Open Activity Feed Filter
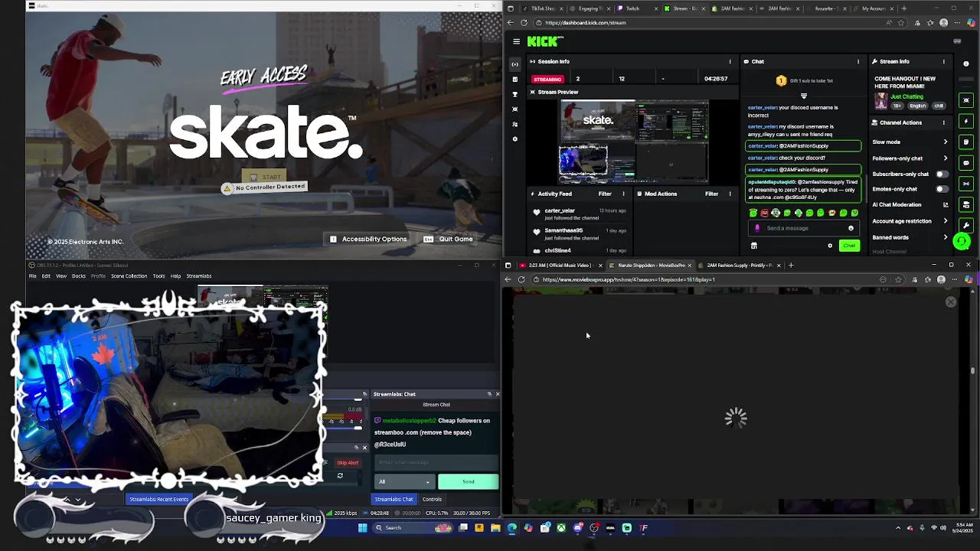Viewport: 980px width, 551px height. [x=605, y=194]
